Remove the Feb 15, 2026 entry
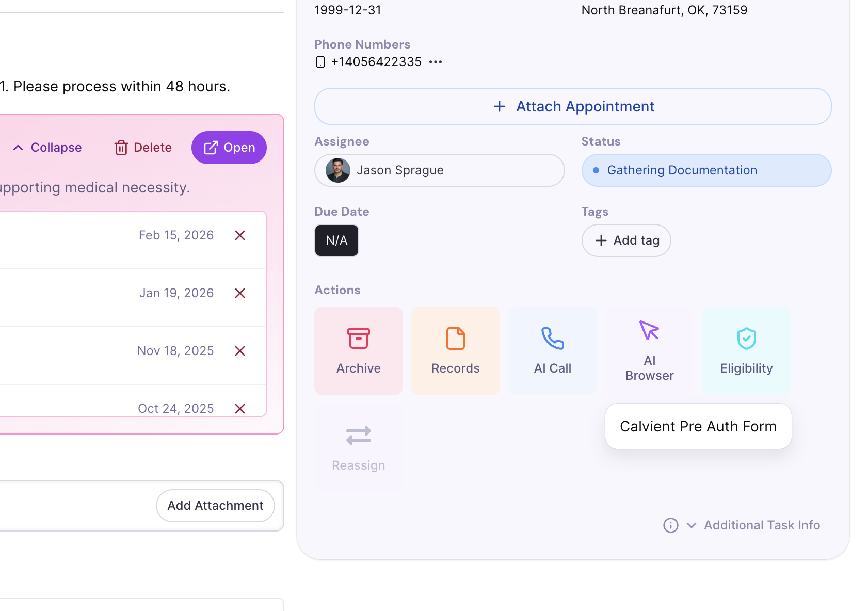 (x=240, y=235)
